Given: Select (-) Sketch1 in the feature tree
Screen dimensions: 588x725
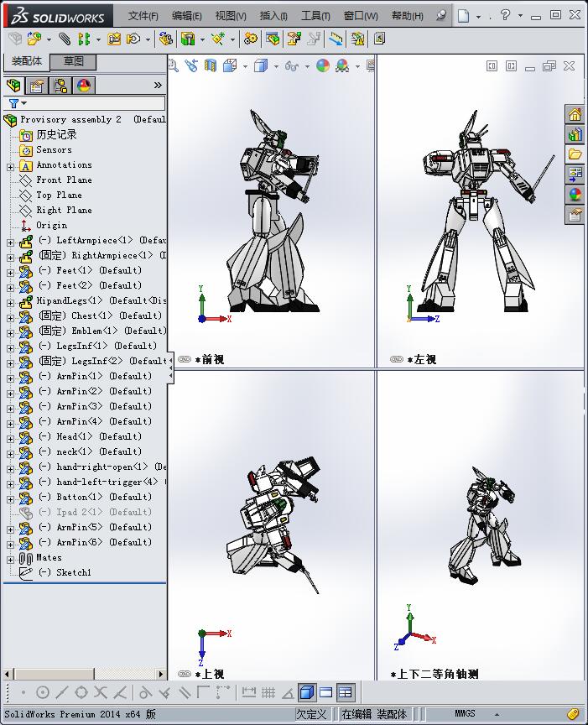Looking at the screenshot, I should coord(65,572).
